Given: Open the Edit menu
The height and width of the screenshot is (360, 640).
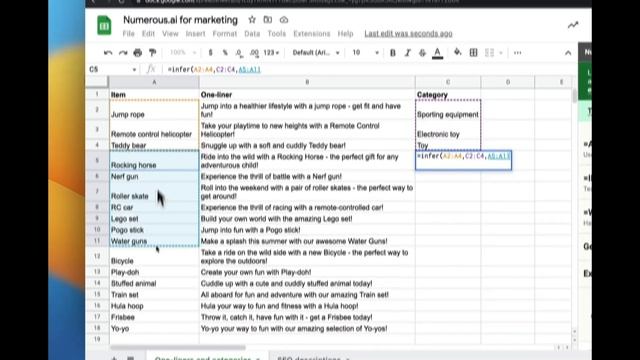Looking at the screenshot, I should (x=148, y=33).
